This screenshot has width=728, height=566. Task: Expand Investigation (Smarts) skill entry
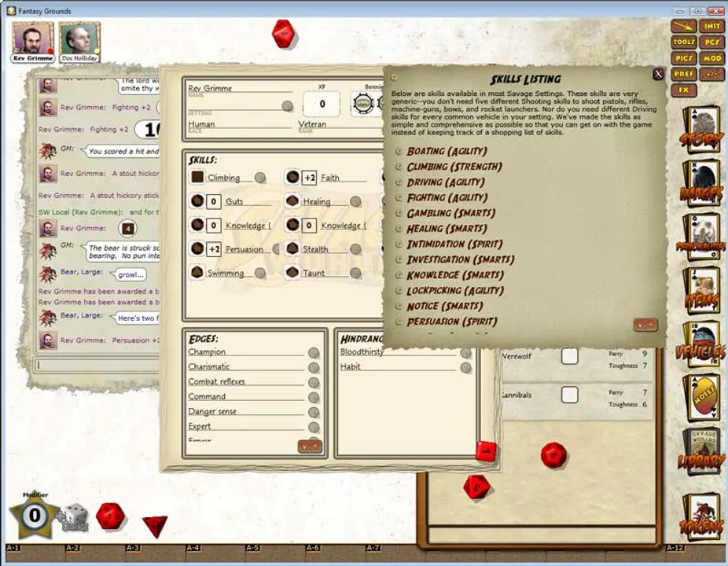[x=399, y=259]
